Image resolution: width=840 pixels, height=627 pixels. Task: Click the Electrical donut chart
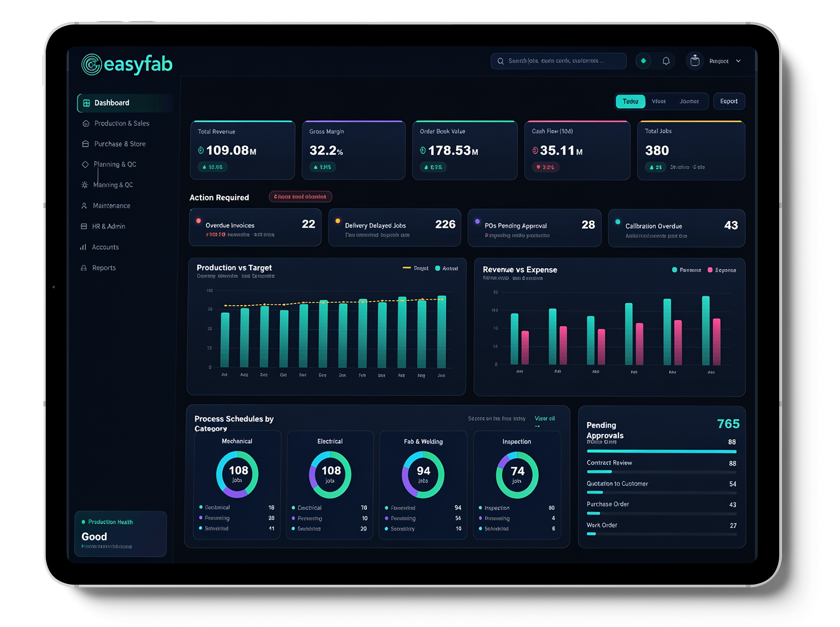point(330,474)
